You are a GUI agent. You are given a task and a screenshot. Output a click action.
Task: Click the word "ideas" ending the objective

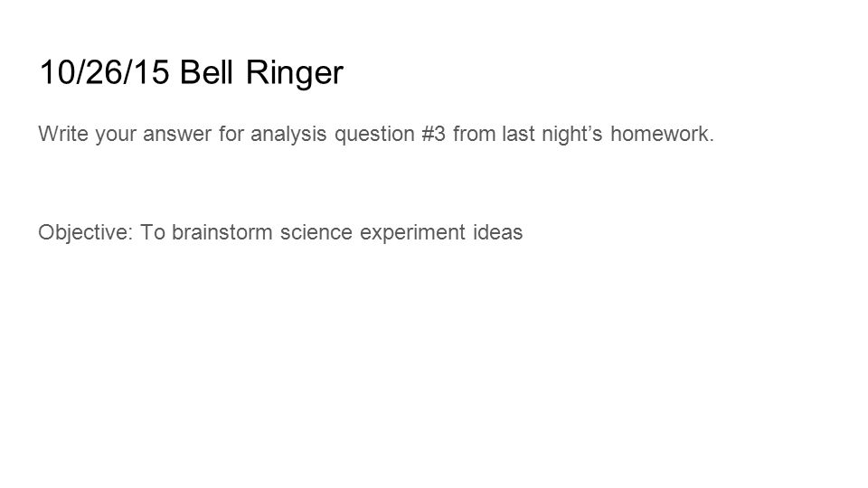click(498, 232)
